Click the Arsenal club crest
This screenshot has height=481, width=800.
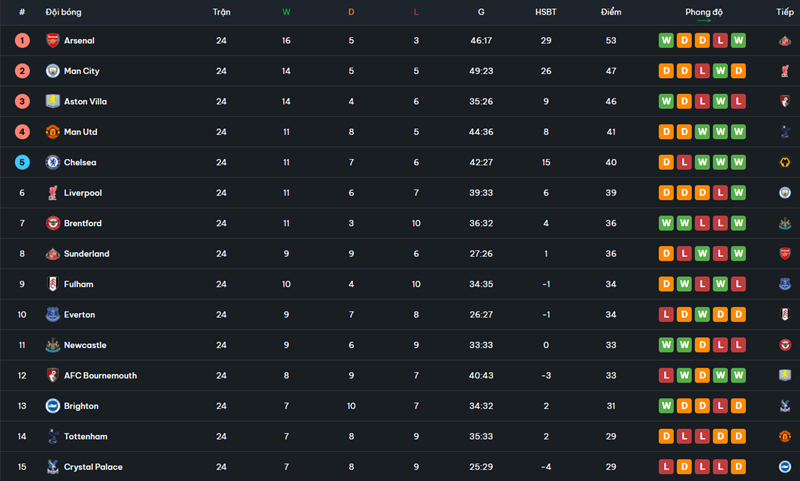(52, 41)
